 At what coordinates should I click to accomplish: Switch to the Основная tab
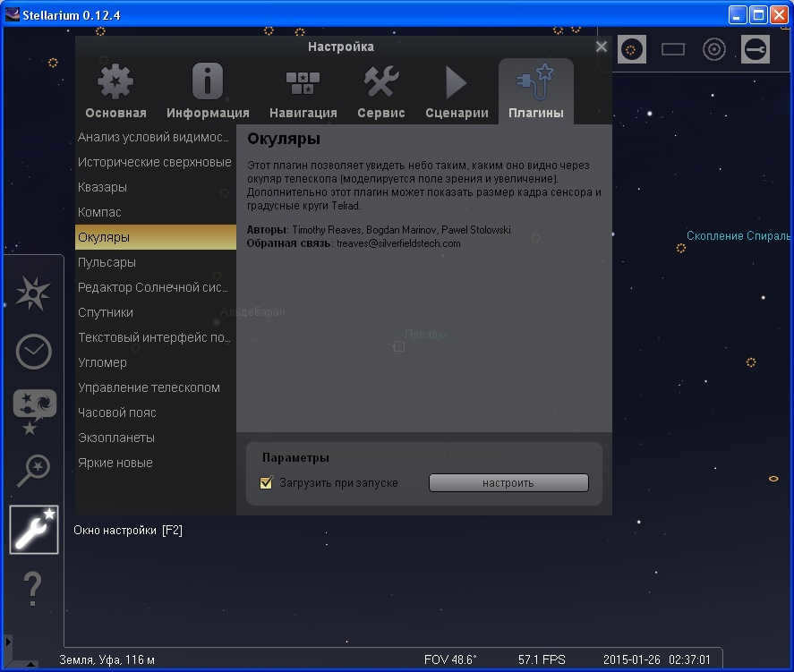[x=116, y=91]
